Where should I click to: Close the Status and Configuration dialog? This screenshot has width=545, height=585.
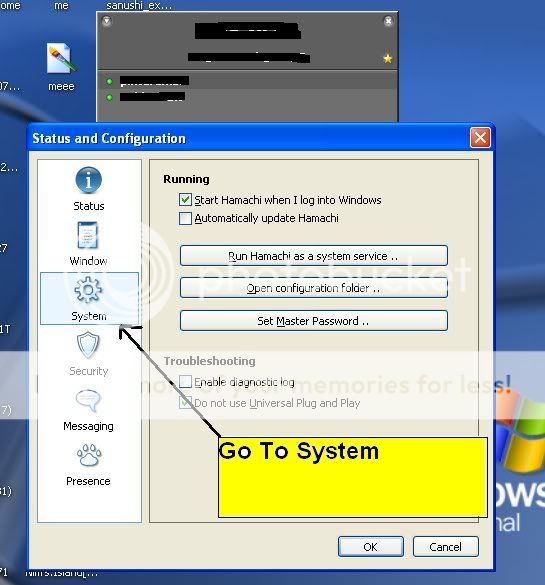click(x=480, y=138)
